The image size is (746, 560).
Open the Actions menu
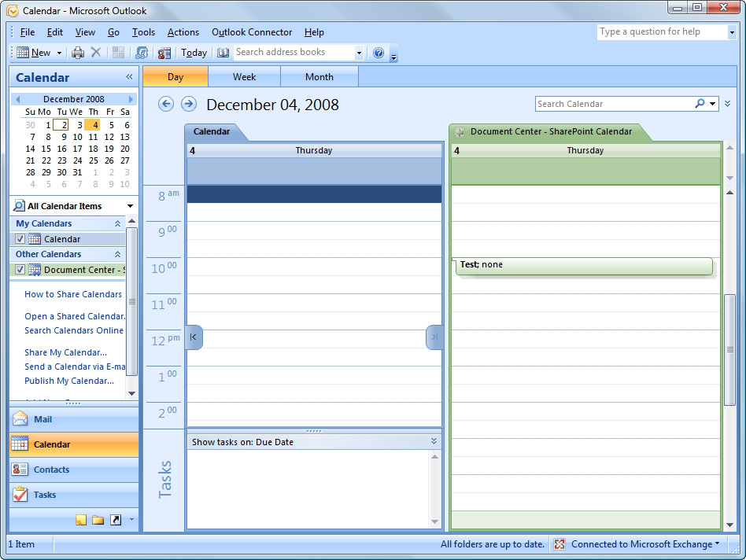tap(183, 32)
